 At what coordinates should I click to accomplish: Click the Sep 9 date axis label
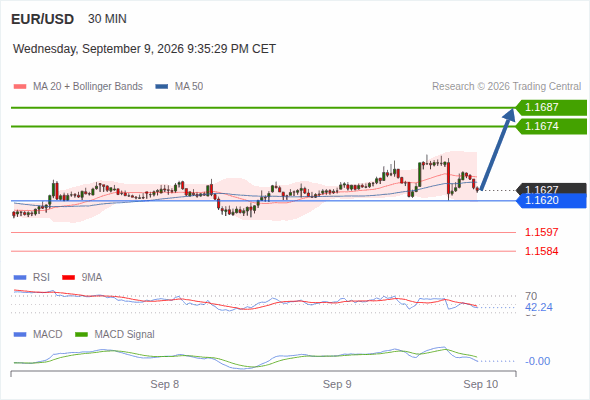click(337, 384)
